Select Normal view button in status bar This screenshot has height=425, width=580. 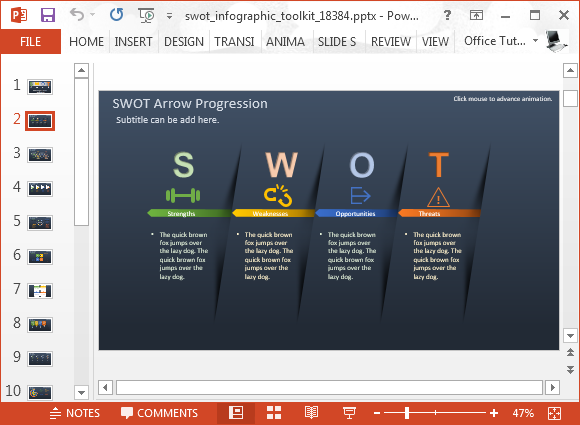click(236, 413)
